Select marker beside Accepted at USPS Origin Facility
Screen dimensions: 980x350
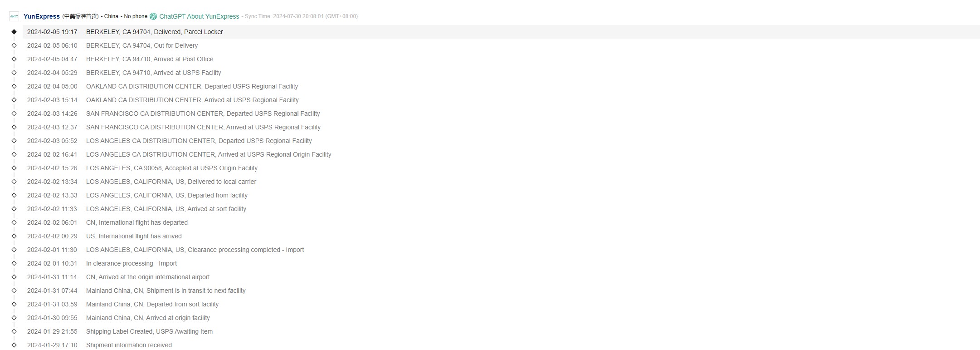coord(14,168)
